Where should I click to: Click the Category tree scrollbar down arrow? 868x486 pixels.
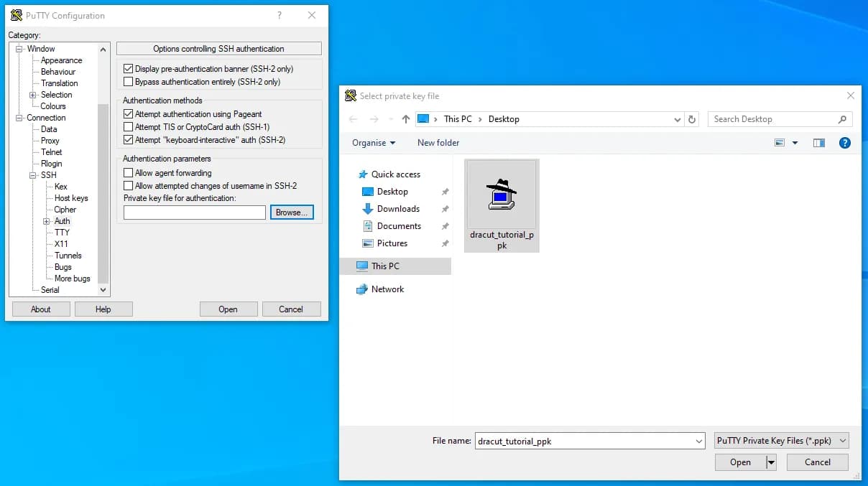coord(103,290)
